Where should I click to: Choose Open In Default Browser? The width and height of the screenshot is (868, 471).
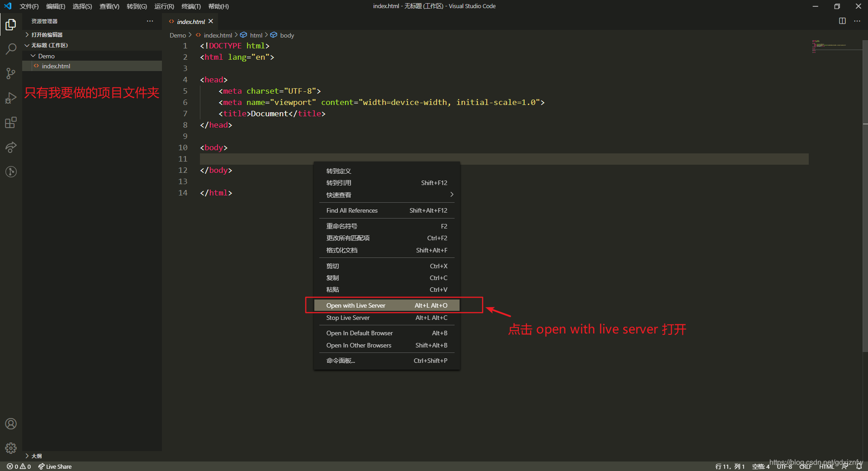(x=387, y=333)
